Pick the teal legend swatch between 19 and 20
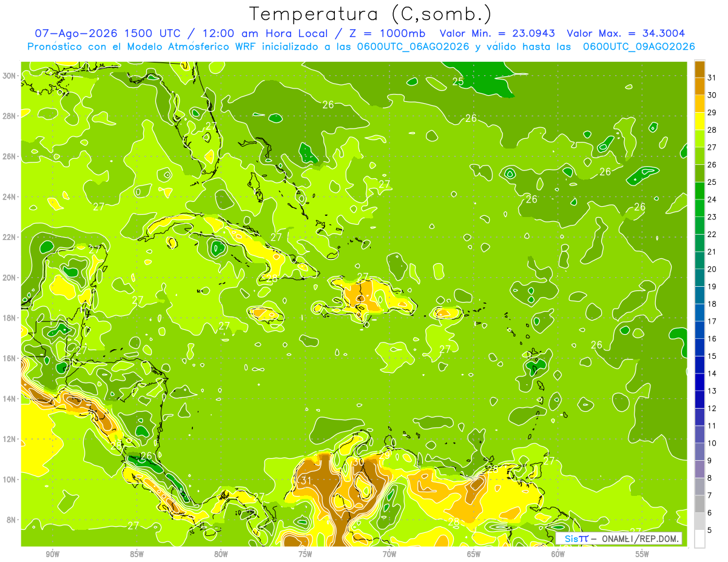 point(699,278)
